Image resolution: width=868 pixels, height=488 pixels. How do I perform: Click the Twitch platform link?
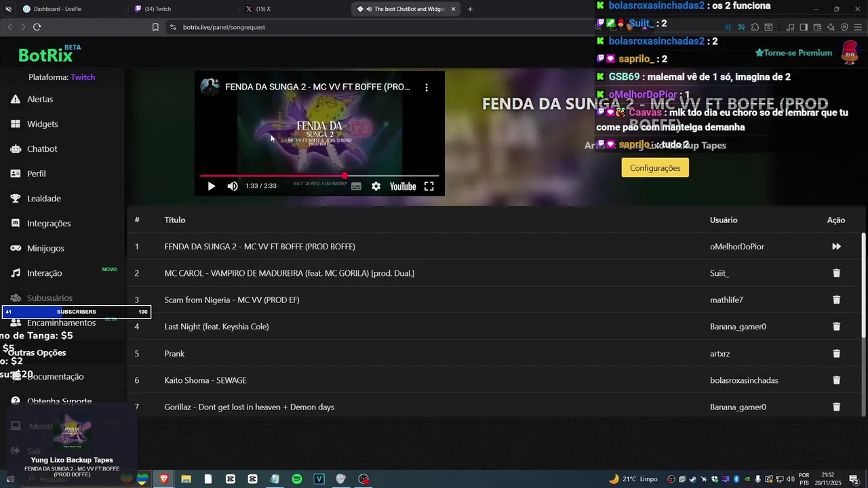tap(83, 77)
